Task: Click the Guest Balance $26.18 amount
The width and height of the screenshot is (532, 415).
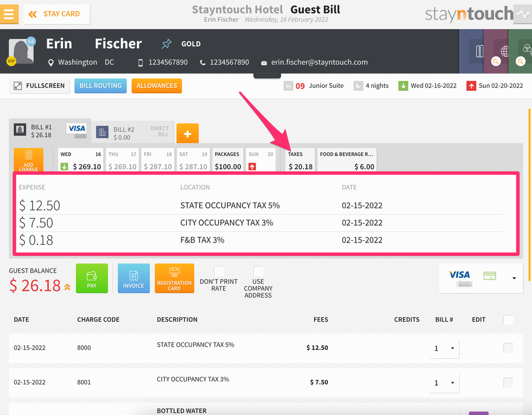Action: [x=35, y=285]
